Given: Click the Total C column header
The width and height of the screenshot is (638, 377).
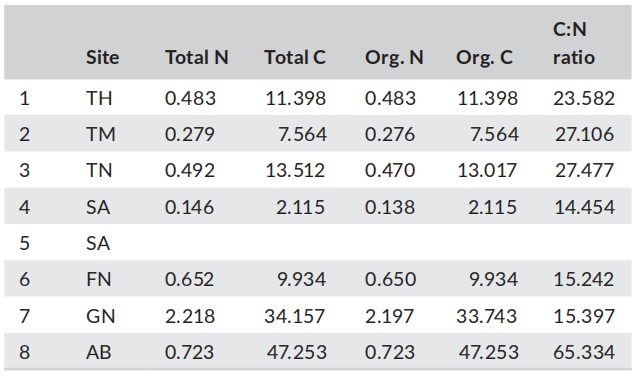Looking at the screenshot, I should [295, 57].
